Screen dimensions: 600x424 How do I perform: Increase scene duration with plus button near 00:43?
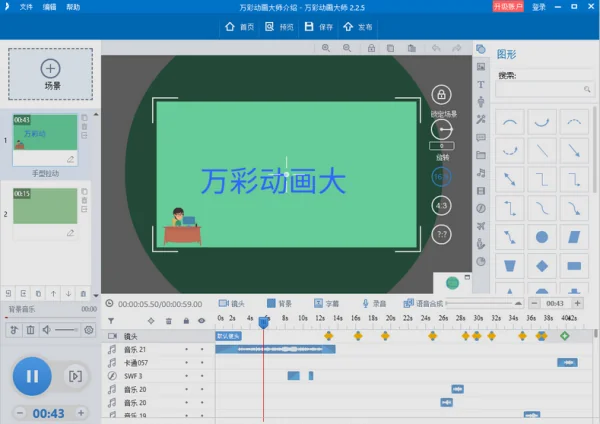point(577,303)
